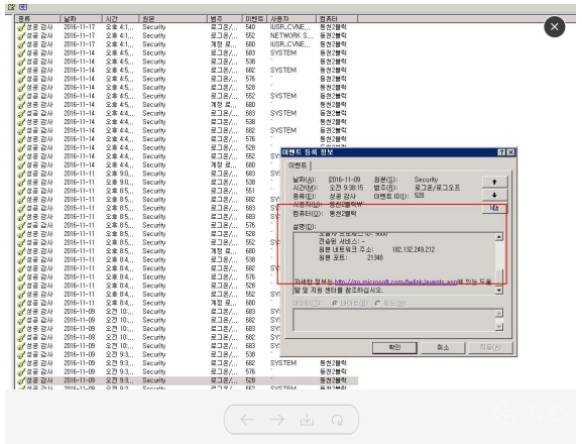Rotate the image with the rotate icon
This screenshot has width=582, height=444.
click(x=337, y=420)
